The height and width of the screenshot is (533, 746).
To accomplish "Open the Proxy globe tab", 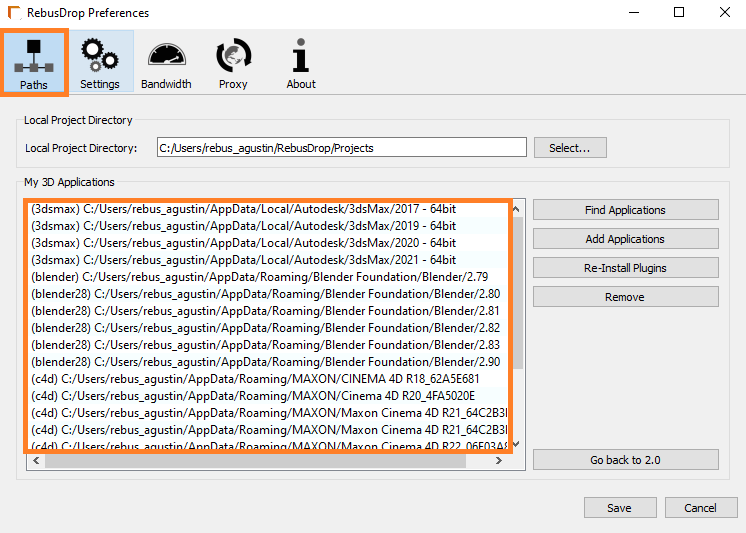I will coord(233,61).
